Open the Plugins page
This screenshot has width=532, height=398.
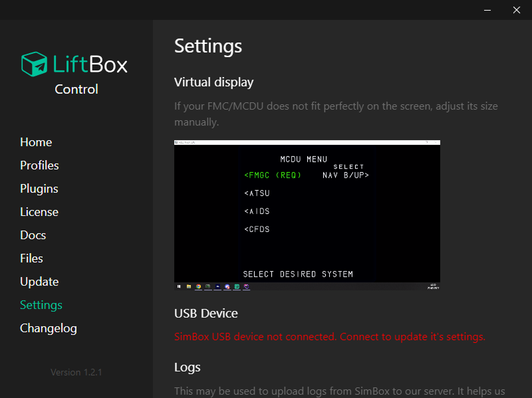tap(39, 189)
